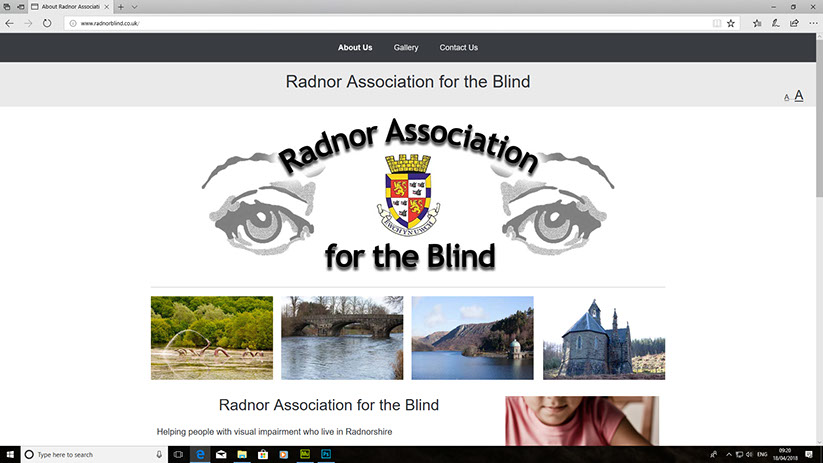Open the People icon in system tray

[x=714, y=455]
